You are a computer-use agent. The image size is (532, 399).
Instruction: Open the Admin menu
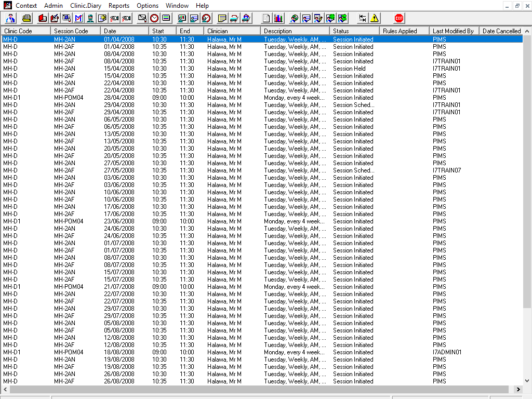(x=54, y=5)
